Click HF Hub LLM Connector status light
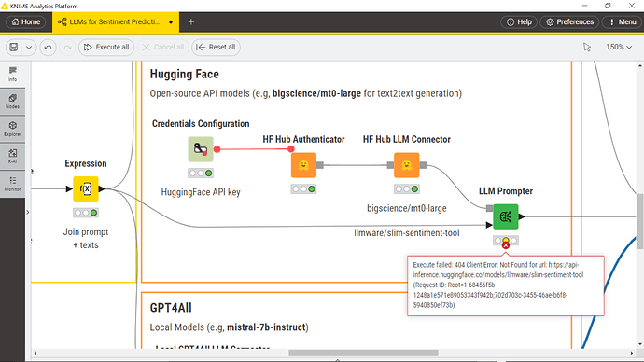Screen dimensions: 644x362 407,189
